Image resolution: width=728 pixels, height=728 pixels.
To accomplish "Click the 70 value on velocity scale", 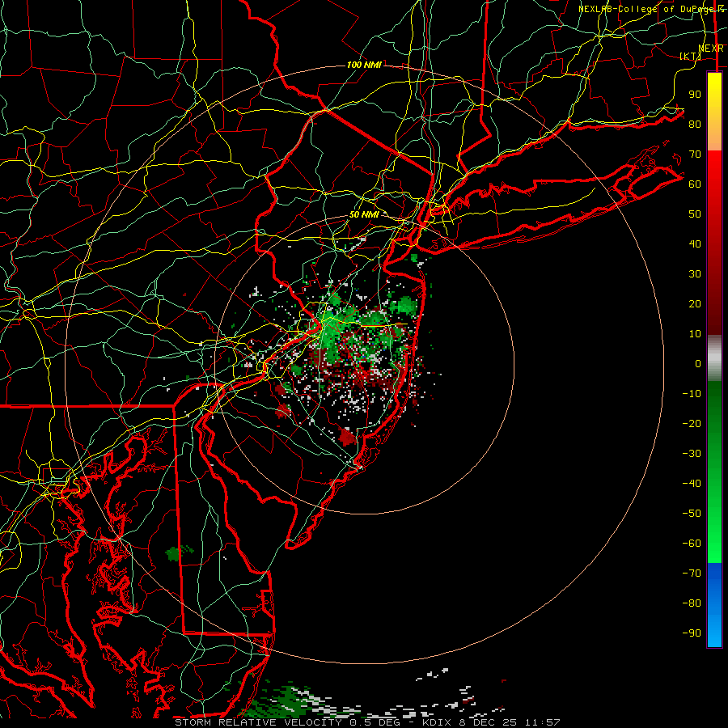I will click(x=695, y=154).
